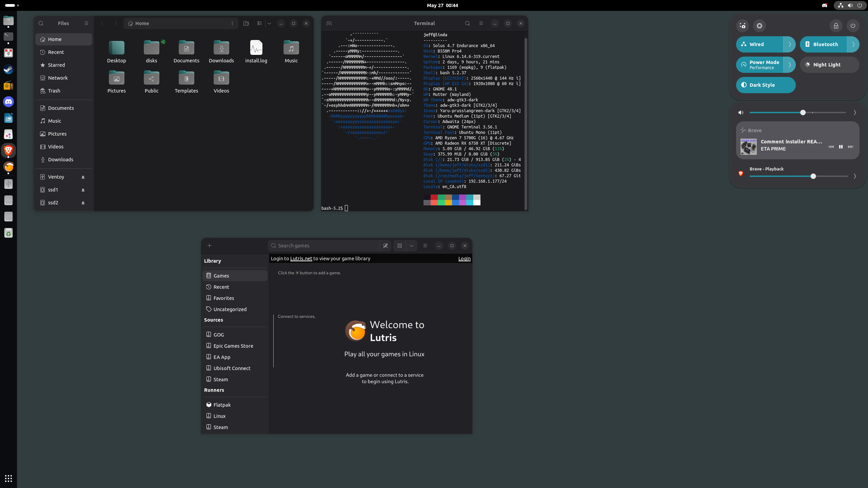Select the install.log file

tap(256, 52)
